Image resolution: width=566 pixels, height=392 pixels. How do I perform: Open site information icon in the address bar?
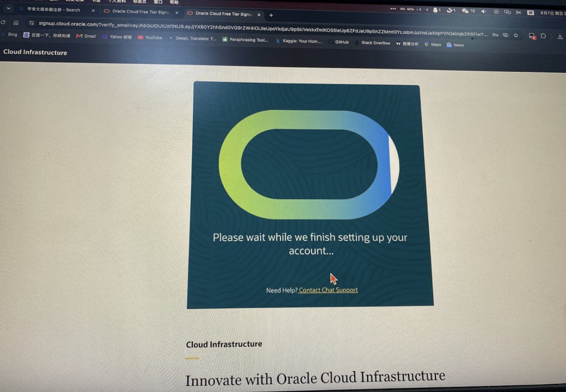point(31,23)
